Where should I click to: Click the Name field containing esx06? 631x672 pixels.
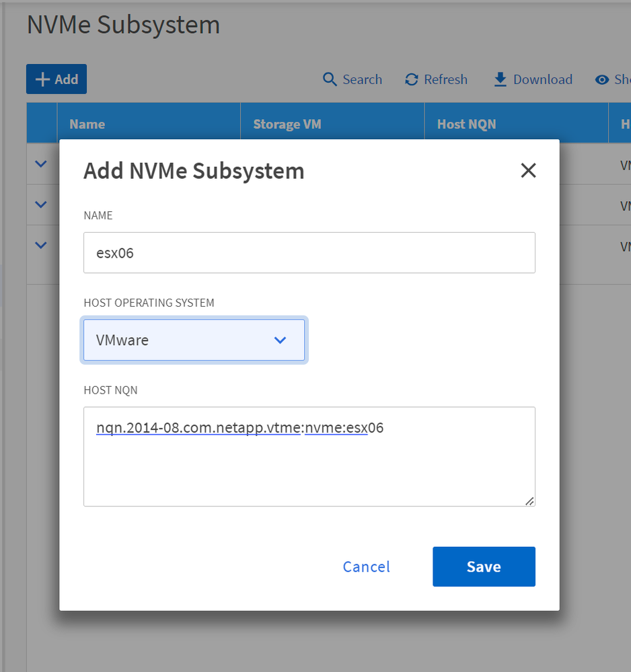(x=309, y=253)
